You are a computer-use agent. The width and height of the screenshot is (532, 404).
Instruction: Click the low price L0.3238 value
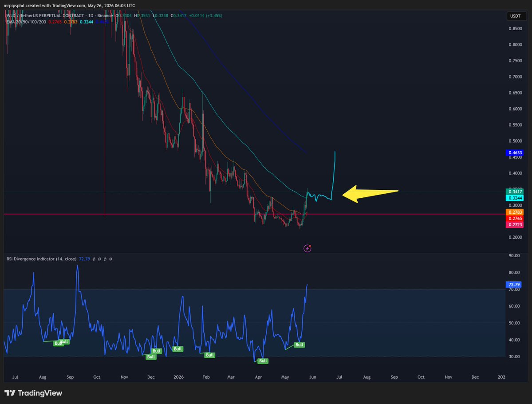coord(160,16)
